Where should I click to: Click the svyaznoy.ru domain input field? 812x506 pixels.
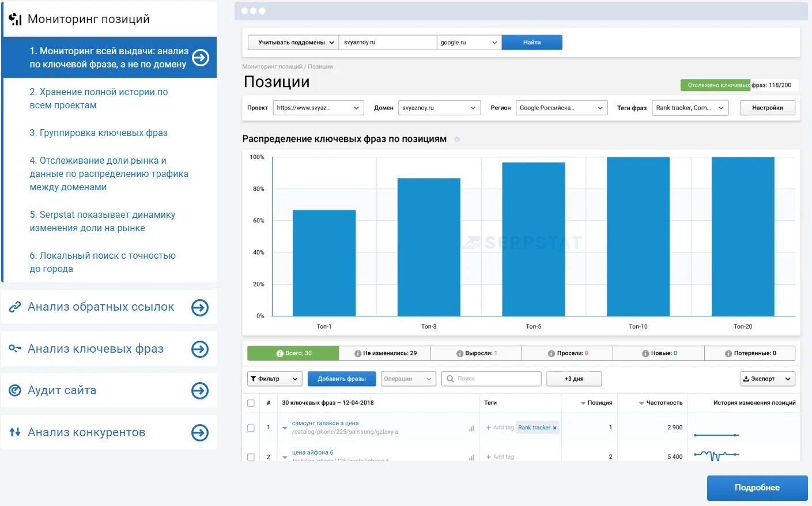[x=388, y=43]
